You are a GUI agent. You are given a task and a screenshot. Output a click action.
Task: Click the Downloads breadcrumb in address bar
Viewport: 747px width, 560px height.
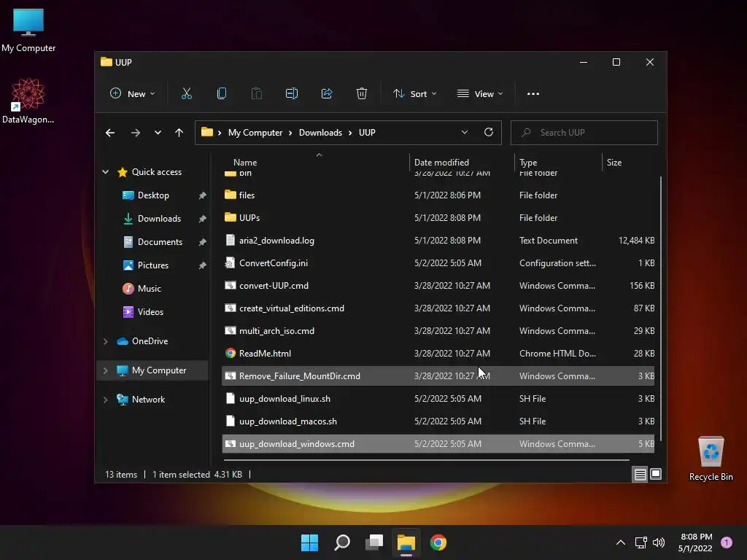coord(321,133)
